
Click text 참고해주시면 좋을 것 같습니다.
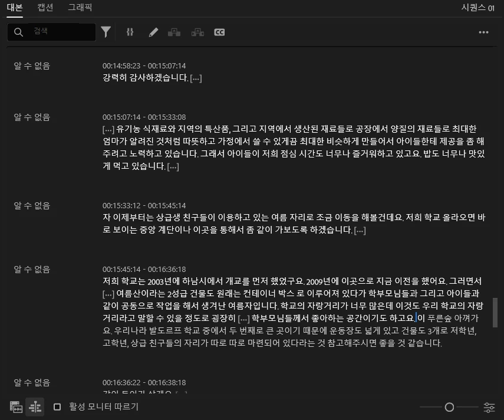click(384, 343)
